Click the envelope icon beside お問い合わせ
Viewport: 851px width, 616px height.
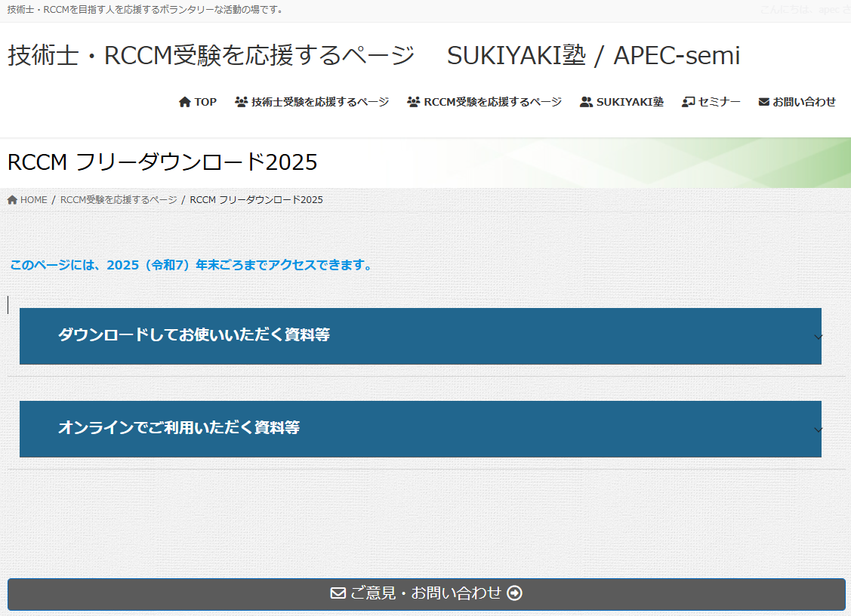[x=762, y=101]
